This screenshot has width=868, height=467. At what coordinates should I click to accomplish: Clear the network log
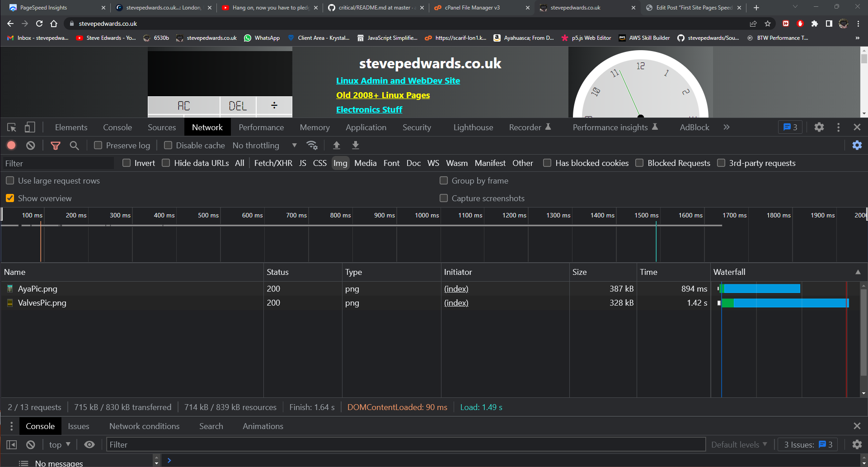point(30,145)
